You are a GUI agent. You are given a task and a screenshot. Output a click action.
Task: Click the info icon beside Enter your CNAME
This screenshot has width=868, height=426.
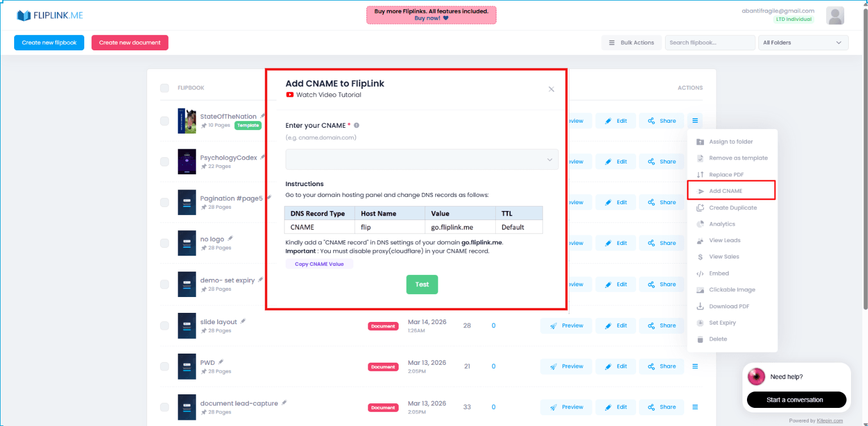pos(357,126)
